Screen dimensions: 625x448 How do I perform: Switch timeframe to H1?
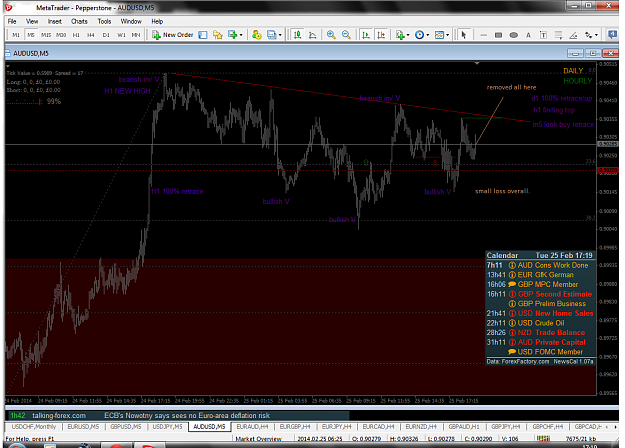click(76, 35)
